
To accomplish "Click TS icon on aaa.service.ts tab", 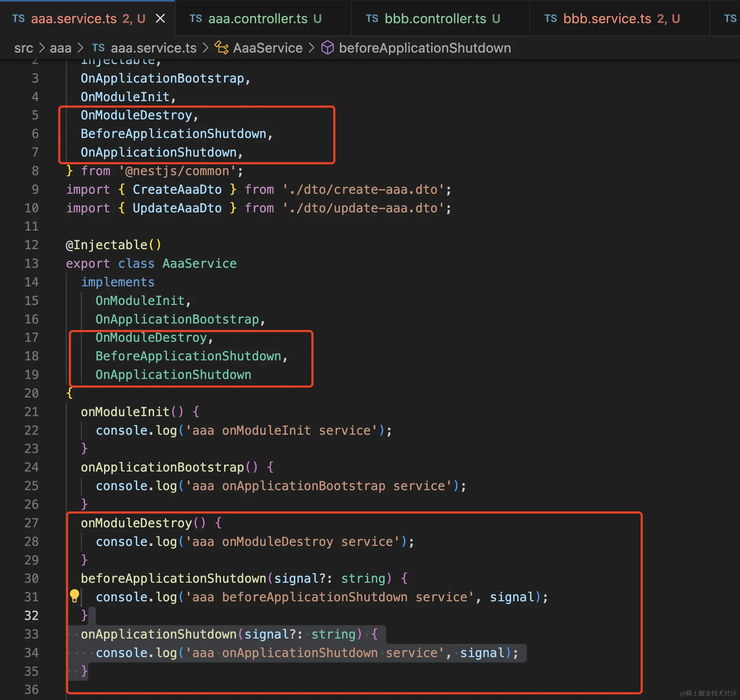I will [18, 18].
